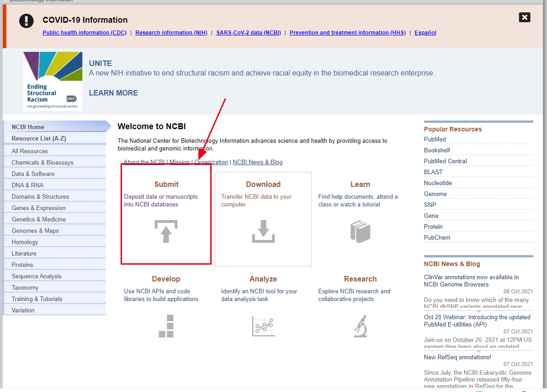The width and height of the screenshot is (547, 392).
Task: Click 'Explore NCBI research and collaborative projects' text
Action: (355, 295)
